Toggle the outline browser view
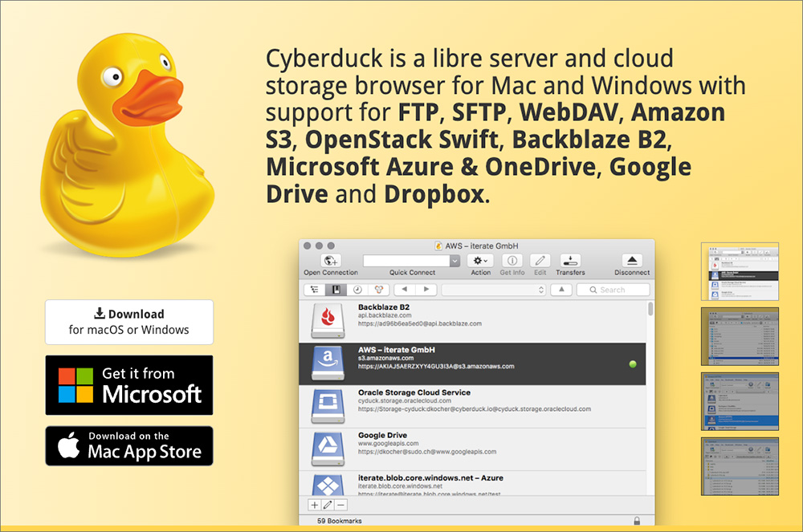 [x=315, y=289]
